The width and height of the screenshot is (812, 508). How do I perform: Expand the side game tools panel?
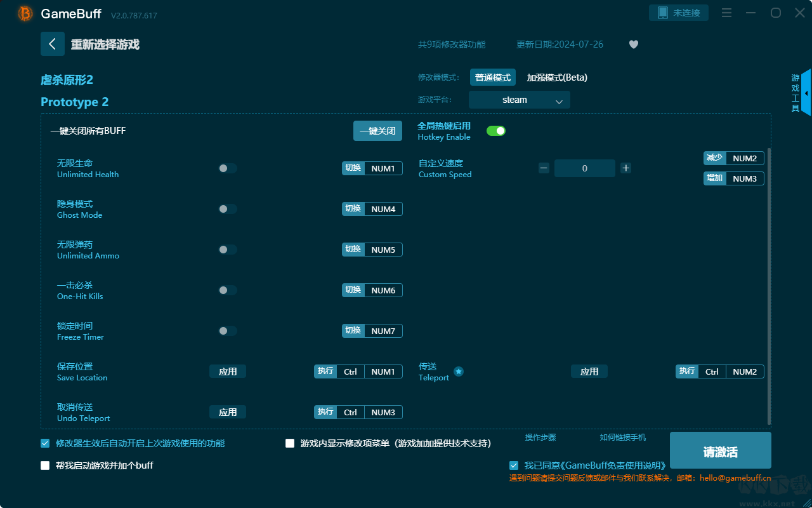pyautogui.click(x=806, y=93)
